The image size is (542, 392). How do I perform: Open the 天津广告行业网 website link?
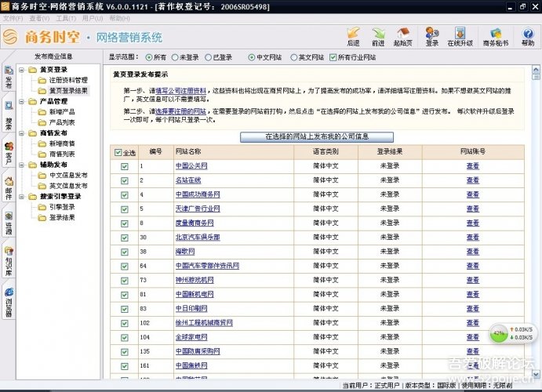(x=198, y=209)
